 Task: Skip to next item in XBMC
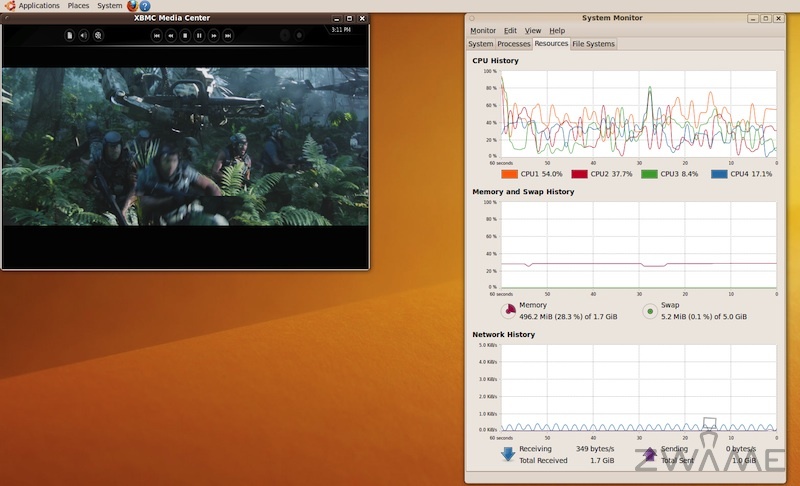pos(228,35)
